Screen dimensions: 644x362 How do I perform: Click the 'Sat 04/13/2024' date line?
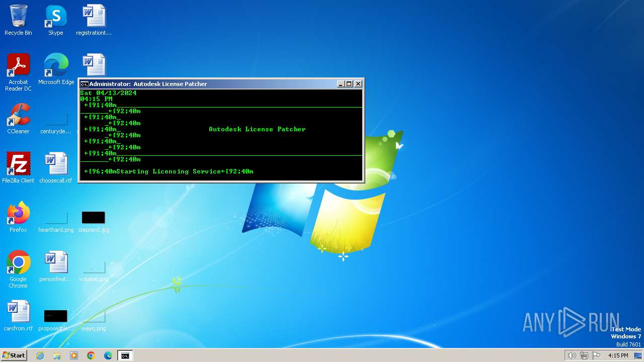pyautogui.click(x=108, y=93)
